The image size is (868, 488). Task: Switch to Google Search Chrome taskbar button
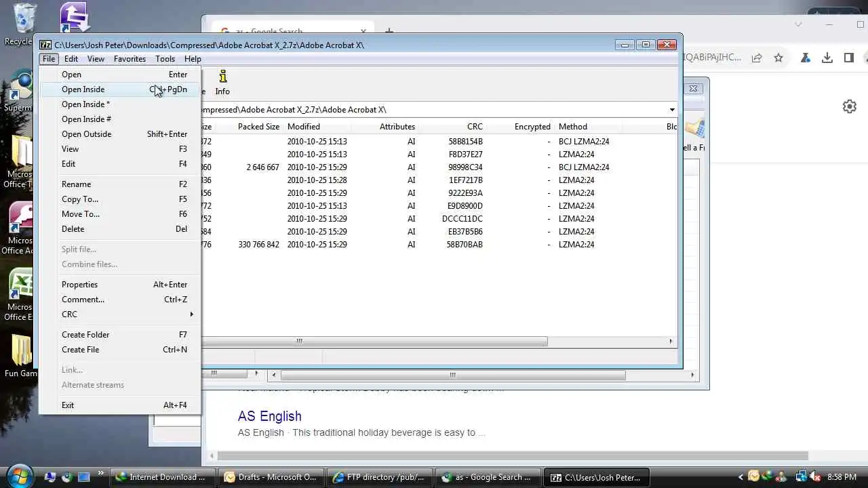pyautogui.click(x=488, y=477)
